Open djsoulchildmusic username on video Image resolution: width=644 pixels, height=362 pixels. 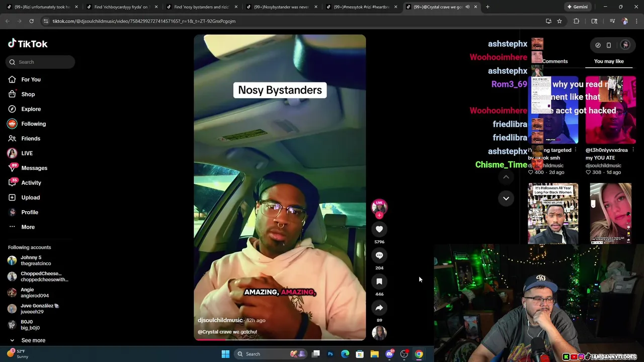coord(220,320)
